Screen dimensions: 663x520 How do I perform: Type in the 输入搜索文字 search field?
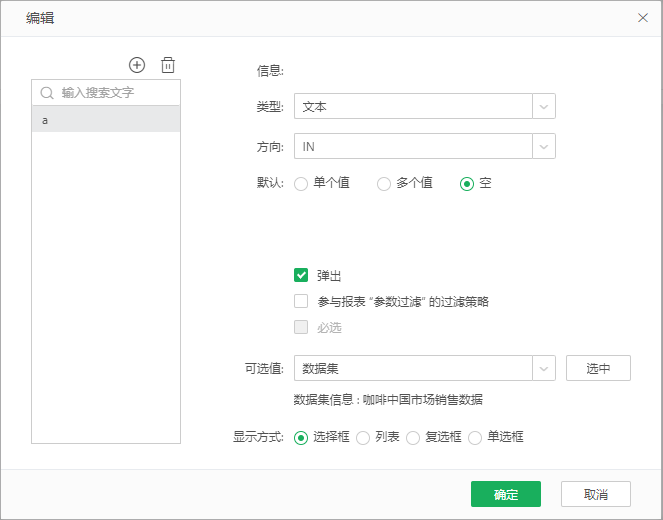click(x=115, y=93)
